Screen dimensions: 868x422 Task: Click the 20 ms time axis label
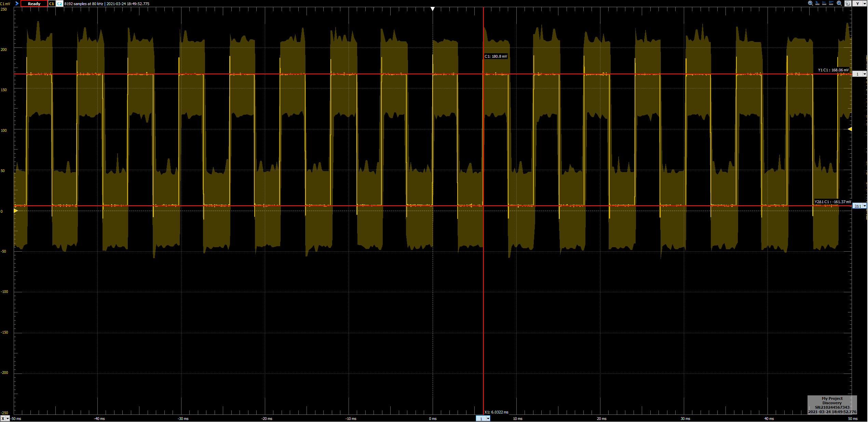coord(601,419)
